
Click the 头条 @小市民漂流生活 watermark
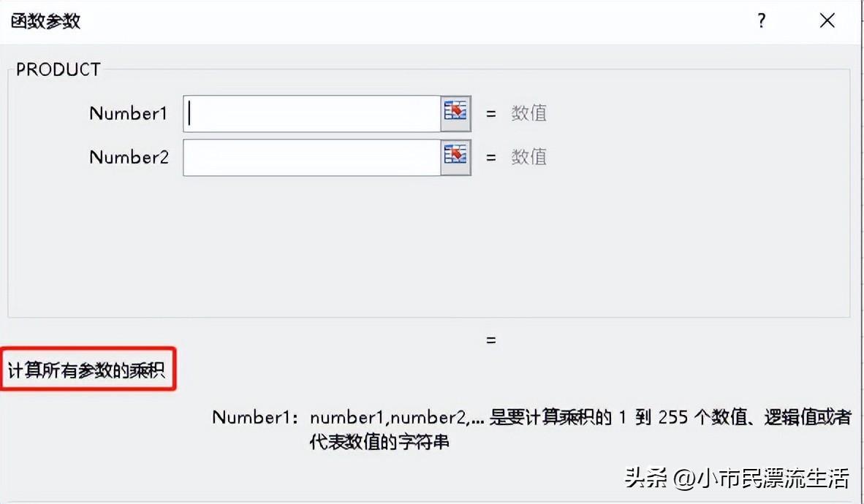pyautogui.click(x=737, y=478)
